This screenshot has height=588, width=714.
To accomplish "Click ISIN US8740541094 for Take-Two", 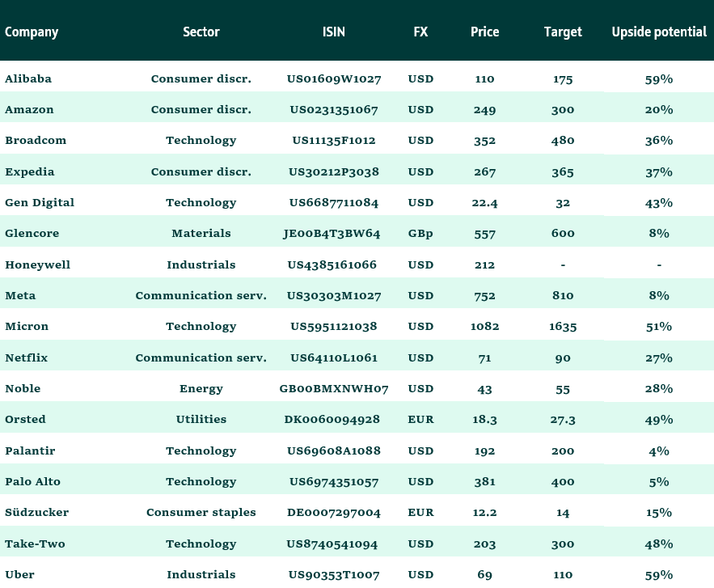I will point(332,544).
